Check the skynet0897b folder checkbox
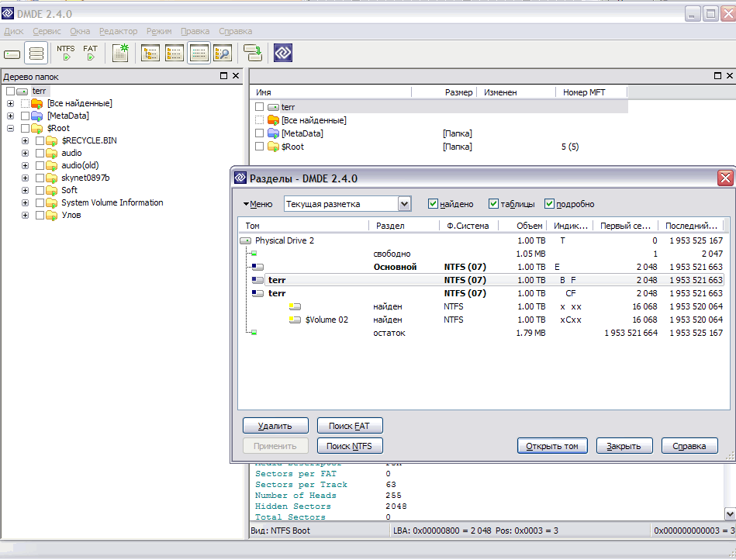The height and width of the screenshot is (560, 736). (x=40, y=178)
